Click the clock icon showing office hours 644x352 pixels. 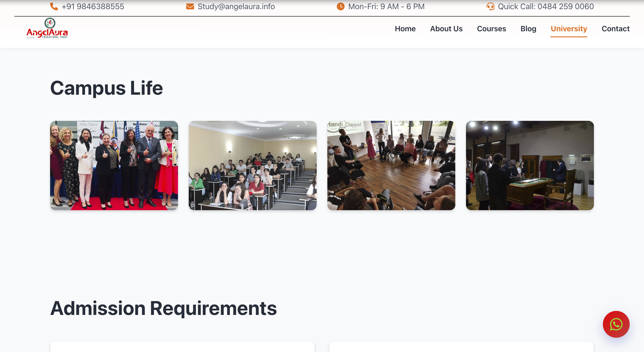[x=341, y=6]
